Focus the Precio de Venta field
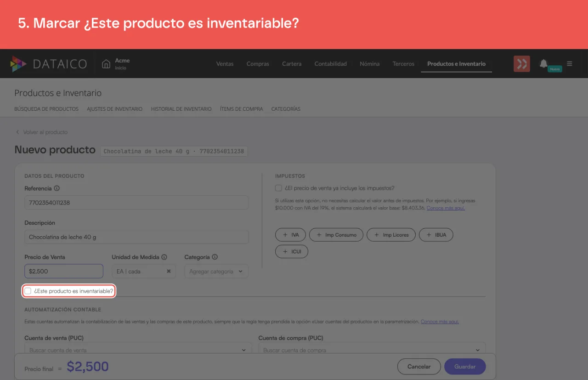 pos(64,271)
